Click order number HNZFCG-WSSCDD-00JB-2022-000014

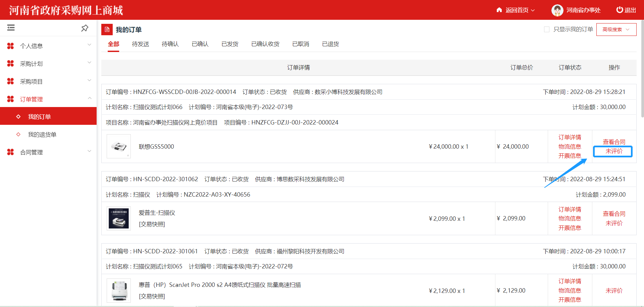click(184, 92)
